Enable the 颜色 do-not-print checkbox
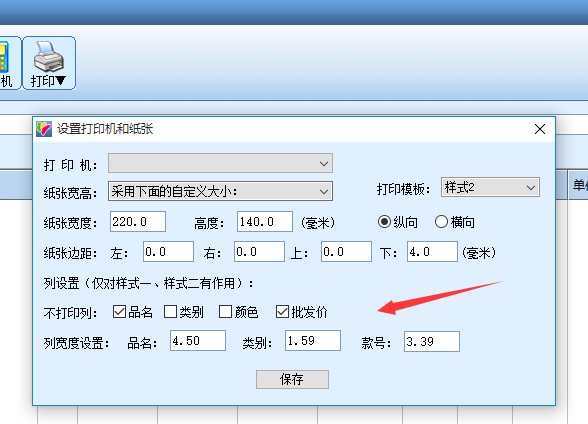588x424 pixels. [x=225, y=312]
